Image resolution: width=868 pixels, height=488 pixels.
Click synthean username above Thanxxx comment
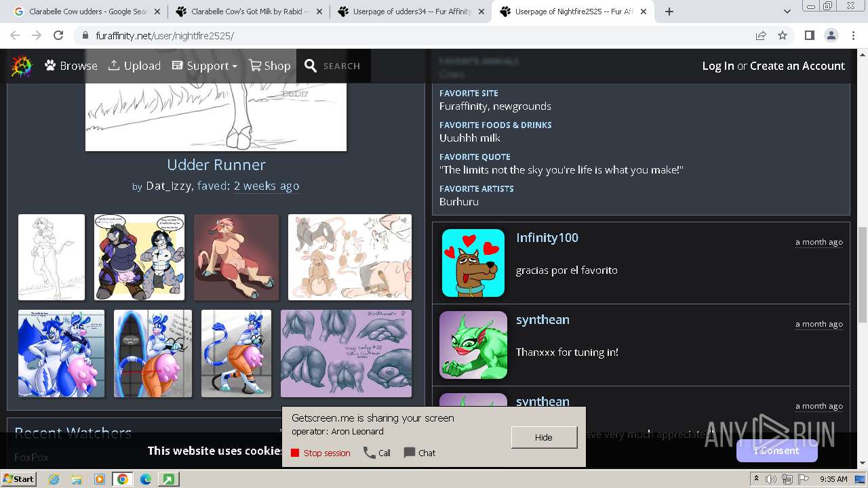[542, 319]
